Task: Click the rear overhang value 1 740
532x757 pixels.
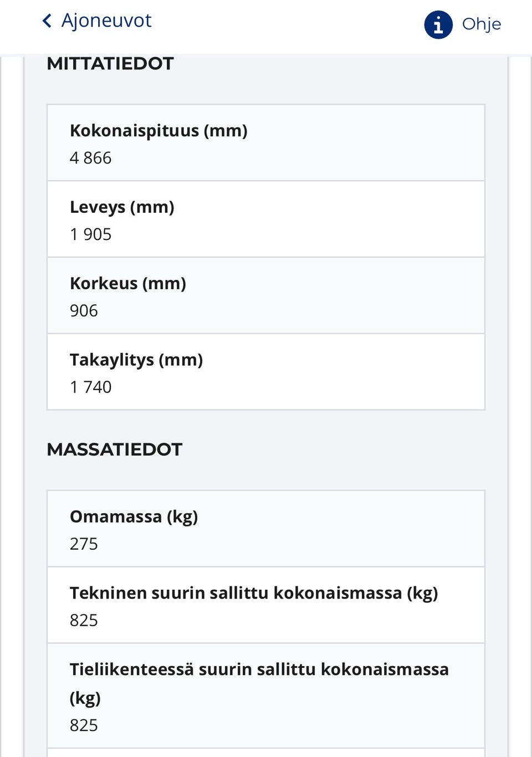Action: point(90,387)
